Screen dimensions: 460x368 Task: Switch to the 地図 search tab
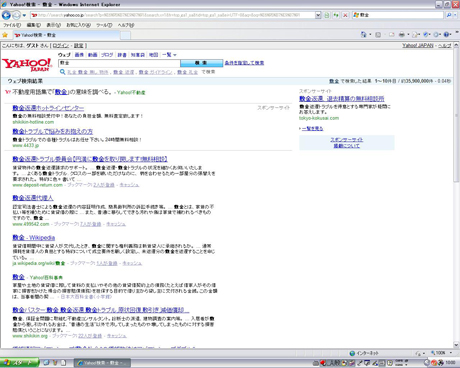(153, 55)
